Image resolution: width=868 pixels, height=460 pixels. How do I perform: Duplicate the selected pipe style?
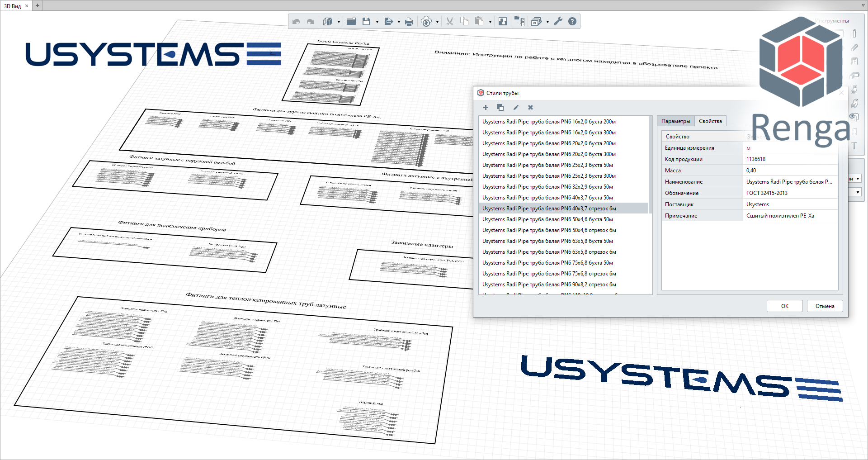click(500, 108)
